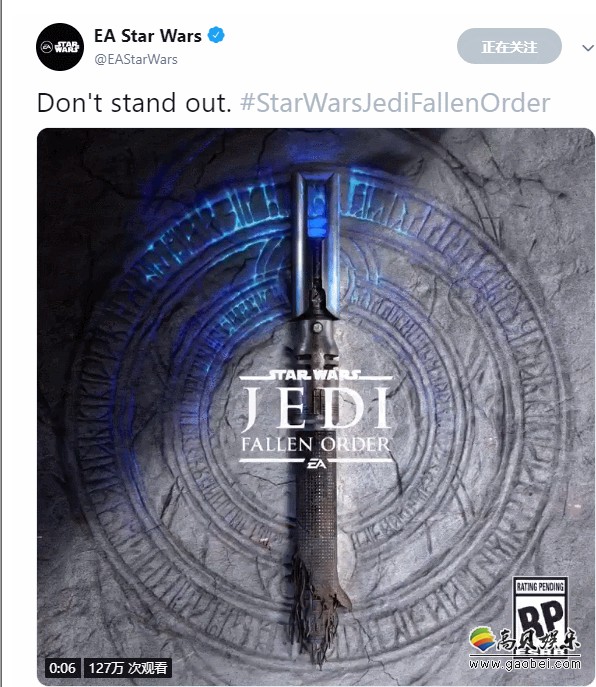Click the 高贝娱乐 watermark text
This screenshot has height=687, width=596.
[539, 640]
